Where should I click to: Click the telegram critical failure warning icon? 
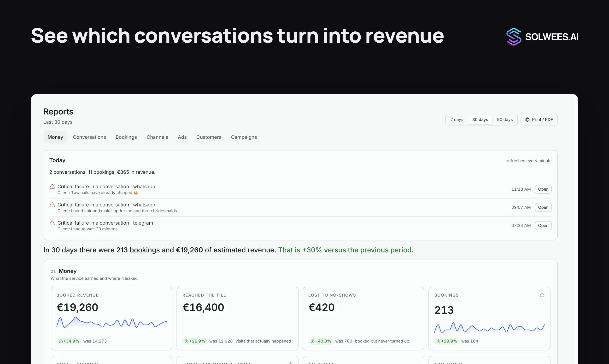pos(52,223)
